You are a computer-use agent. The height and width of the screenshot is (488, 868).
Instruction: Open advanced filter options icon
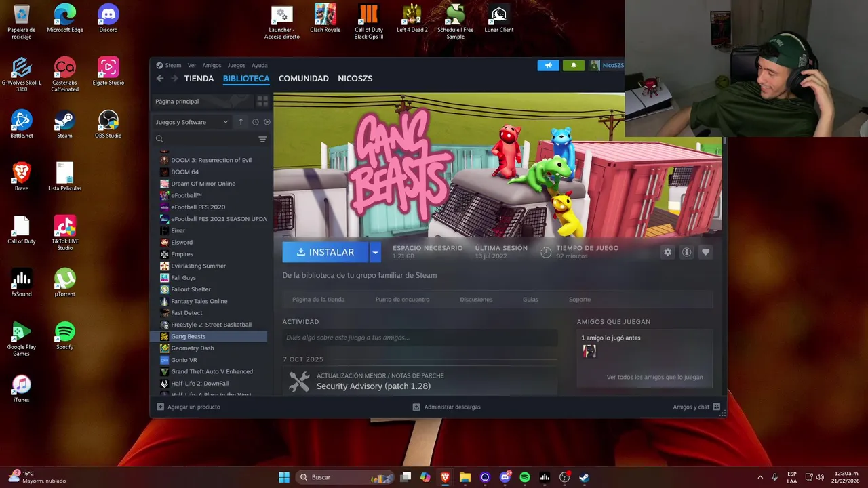pyautogui.click(x=262, y=139)
